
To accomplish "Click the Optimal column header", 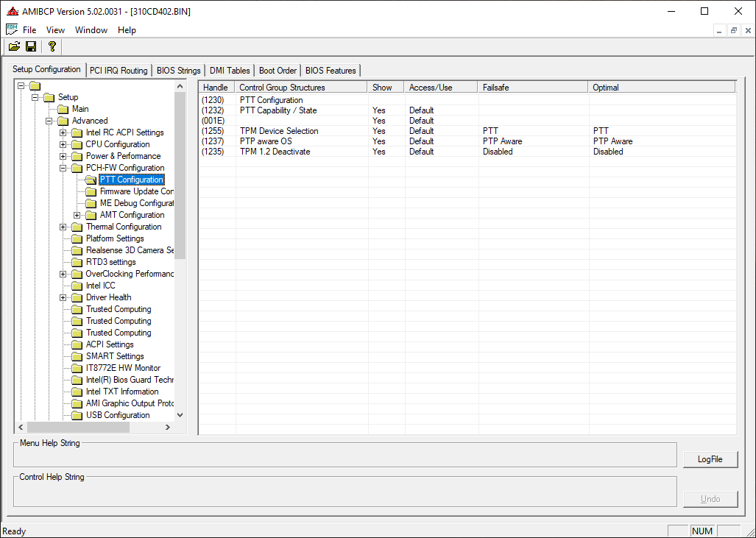I will [x=662, y=88].
